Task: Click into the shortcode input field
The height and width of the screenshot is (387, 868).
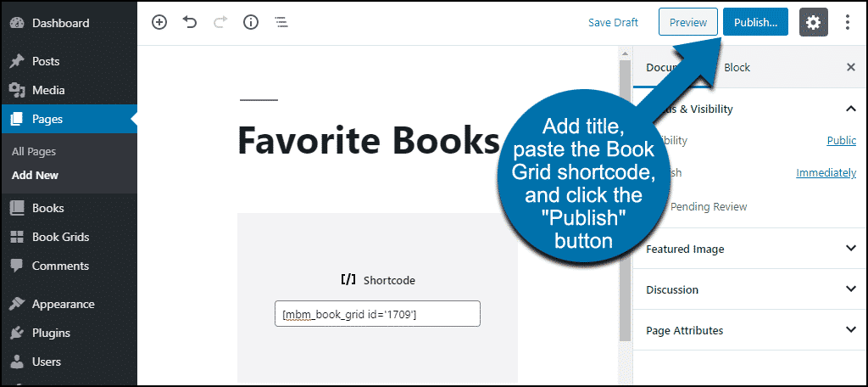Action: click(377, 314)
